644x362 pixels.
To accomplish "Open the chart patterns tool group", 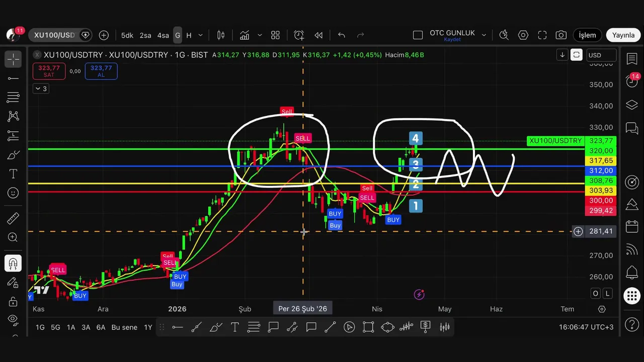I will 13,117.
